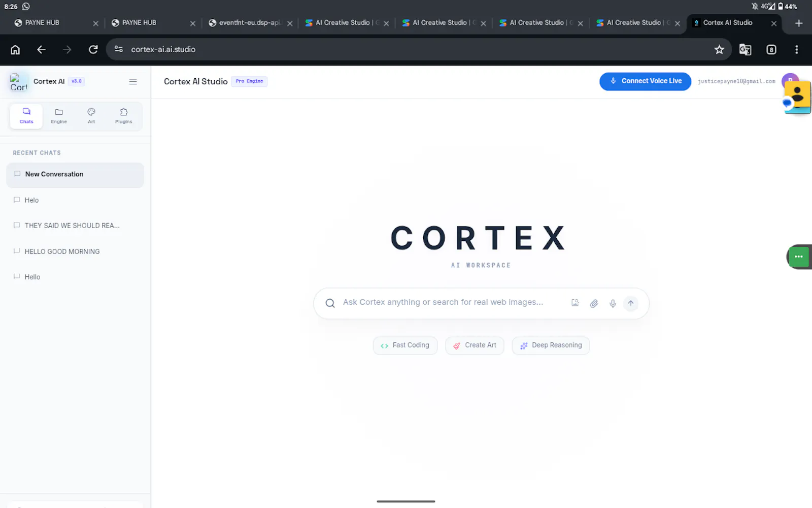Viewport: 812px width, 508px height.
Task: Click the CORTEX workspace title
Action: pyautogui.click(x=479, y=238)
